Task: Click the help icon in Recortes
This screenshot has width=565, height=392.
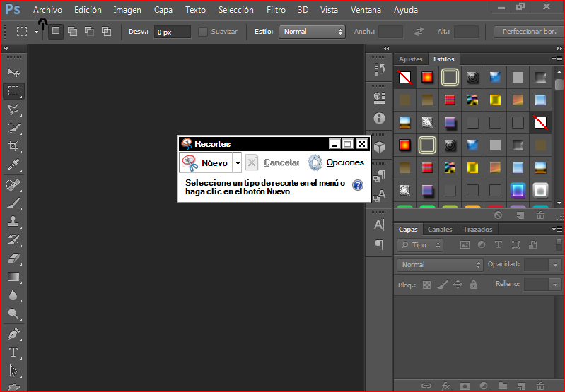Action: (x=357, y=185)
